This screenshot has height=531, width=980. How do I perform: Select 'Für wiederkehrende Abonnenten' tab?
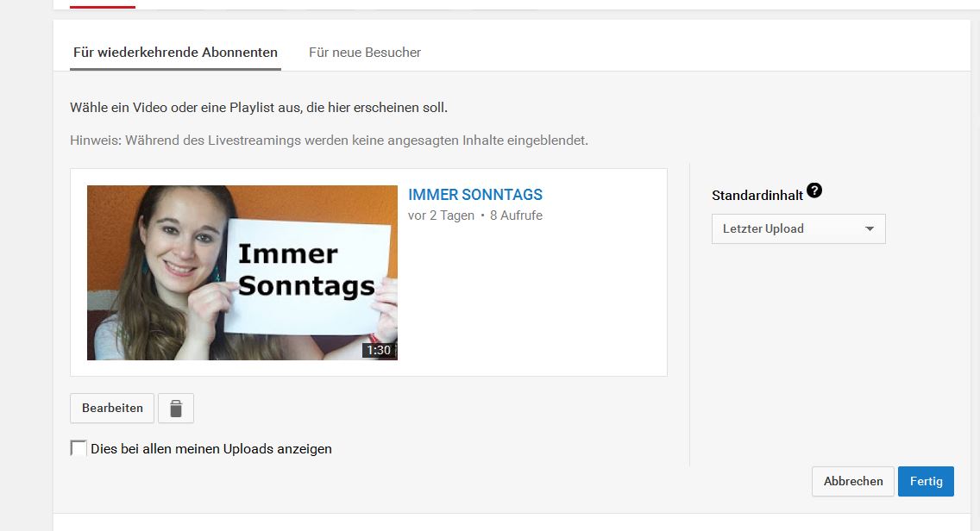pyautogui.click(x=175, y=53)
